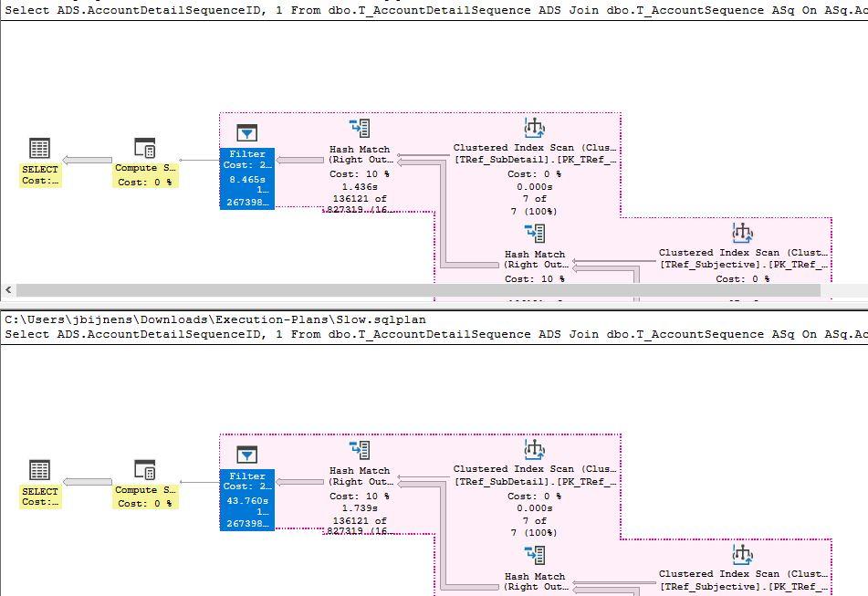
Task: Click '7 (100%)' rows text in top plan
Action: point(534,212)
